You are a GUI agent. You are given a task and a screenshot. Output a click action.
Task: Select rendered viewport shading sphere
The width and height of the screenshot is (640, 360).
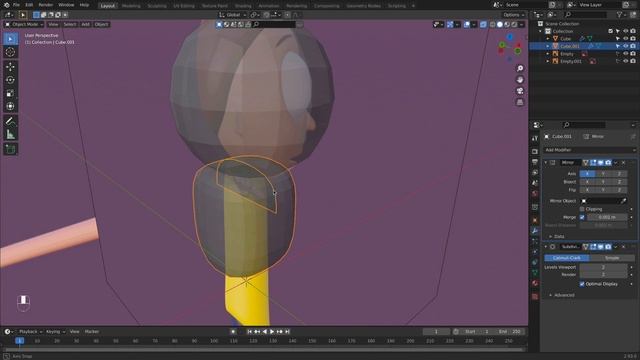[514, 24]
